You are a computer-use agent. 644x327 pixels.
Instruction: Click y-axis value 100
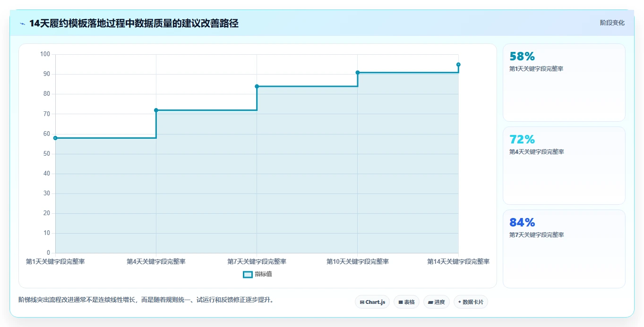(x=45, y=54)
